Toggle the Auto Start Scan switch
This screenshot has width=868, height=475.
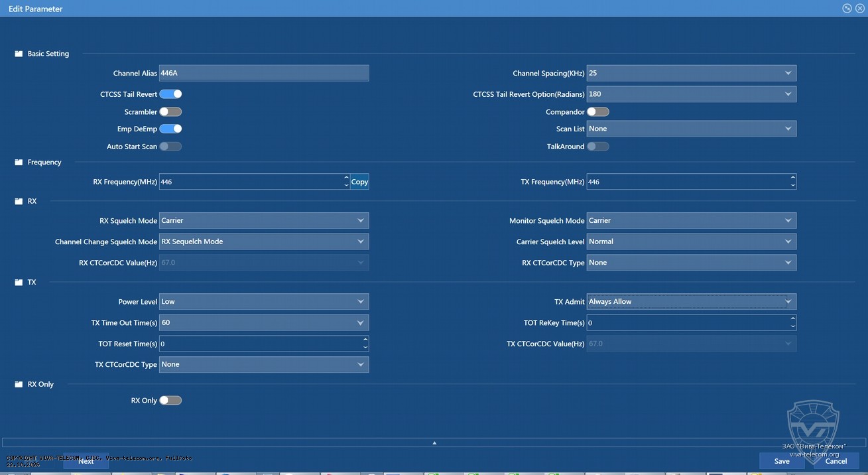coord(170,147)
